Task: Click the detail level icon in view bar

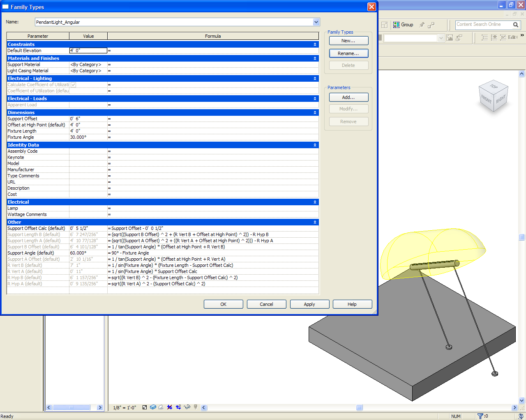Action: pyautogui.click(x=145, y=407)
